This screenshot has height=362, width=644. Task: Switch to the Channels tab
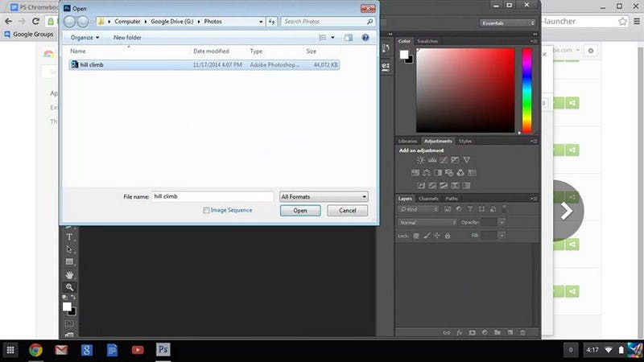[x=428, y=199]
